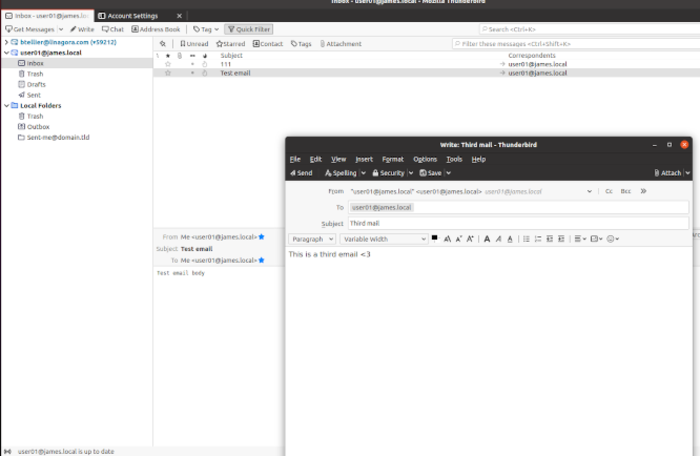Pick text color from the color swatch
Image resolution: width=700 pixels, height=456 pixels.
point(434,238)
